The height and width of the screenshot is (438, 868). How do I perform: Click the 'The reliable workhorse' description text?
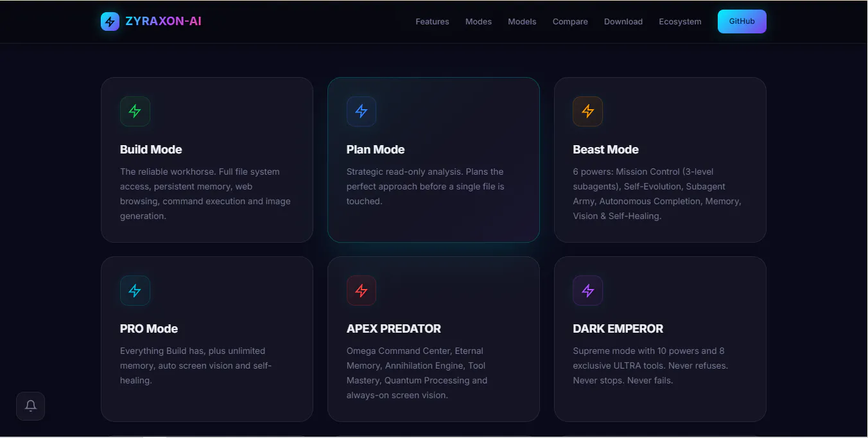point(205,194)
